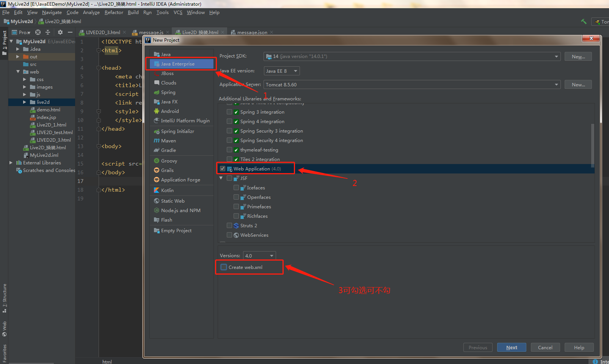
Task: Check Spring 4 integration
Action: 229,122
